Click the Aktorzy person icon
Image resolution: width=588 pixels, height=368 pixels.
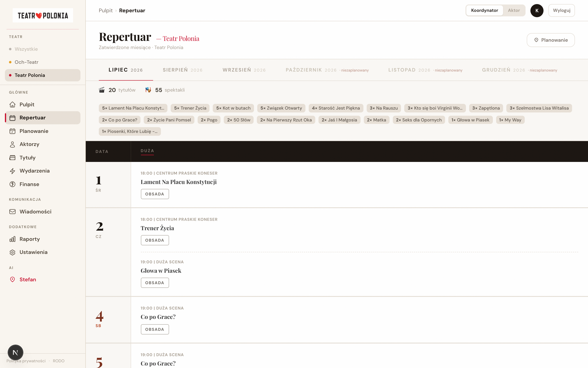pyautogui.click(x=12, y=144)
